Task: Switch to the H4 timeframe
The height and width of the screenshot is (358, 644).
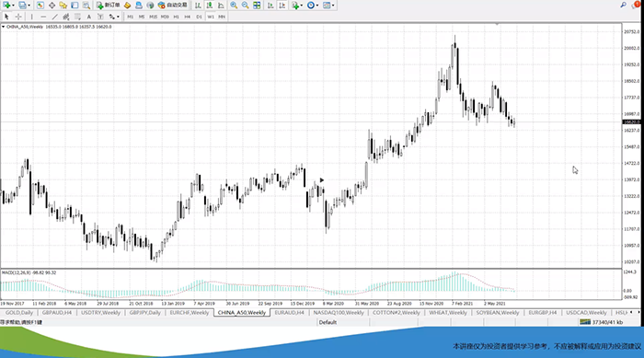Action: (x=188, y=17)
